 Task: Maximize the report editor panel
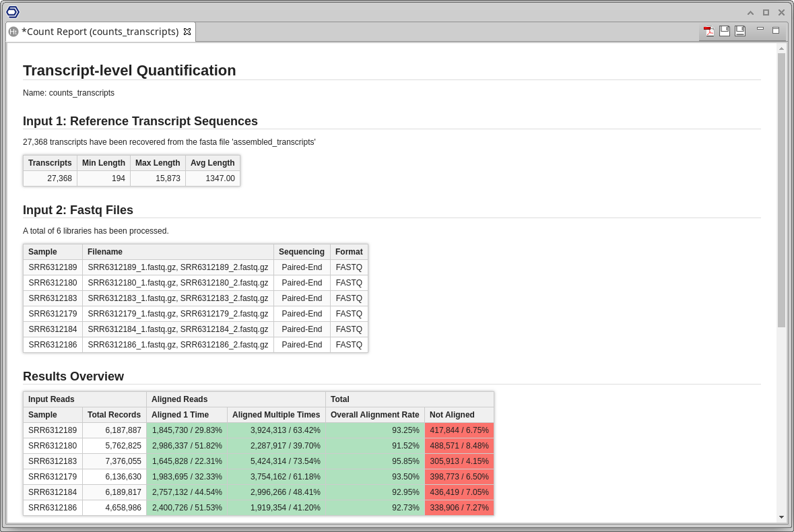point(776,30)
